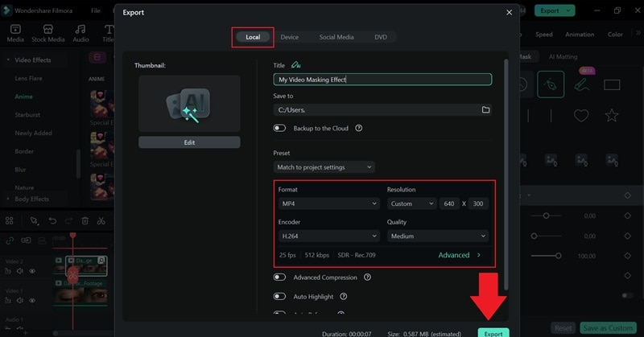Click Save as Custom button
Image resolution: width=644 pixels, height=337 pixels.
[608, 328]
